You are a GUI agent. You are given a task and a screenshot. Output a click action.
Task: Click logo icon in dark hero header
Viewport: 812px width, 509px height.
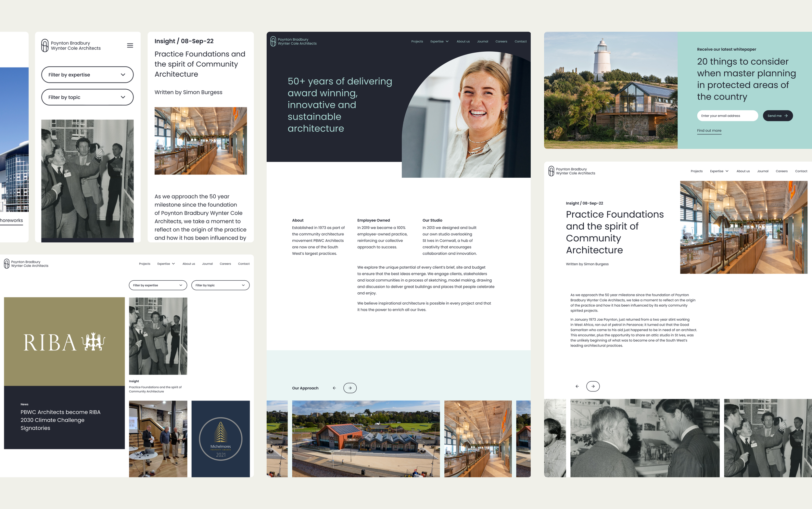point(273,41)
